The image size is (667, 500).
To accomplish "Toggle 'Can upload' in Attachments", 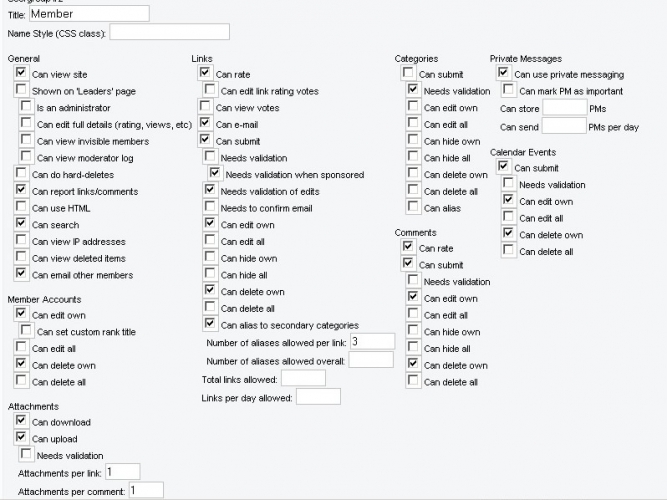I will 21,438.
